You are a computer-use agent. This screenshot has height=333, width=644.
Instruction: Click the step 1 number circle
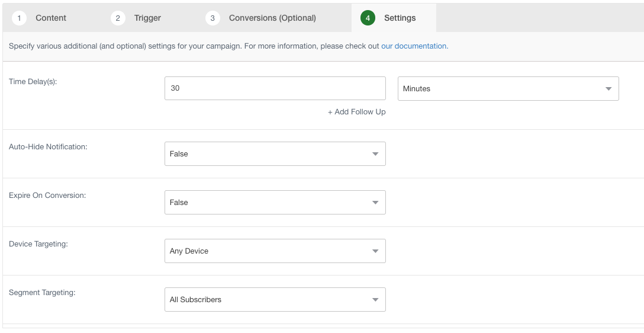click(19, 18)
